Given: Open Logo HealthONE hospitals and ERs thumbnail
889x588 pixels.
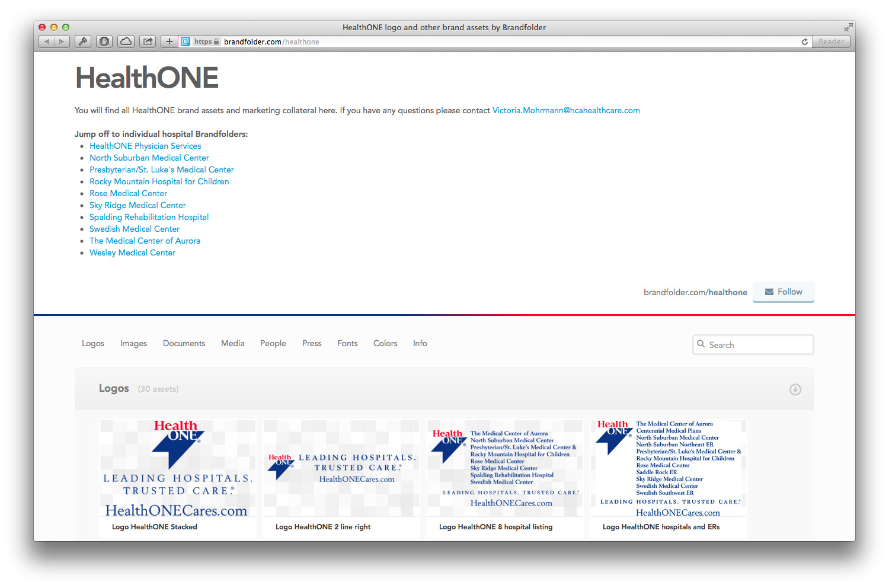Looking at the screenshot, I should click(669, 468).
